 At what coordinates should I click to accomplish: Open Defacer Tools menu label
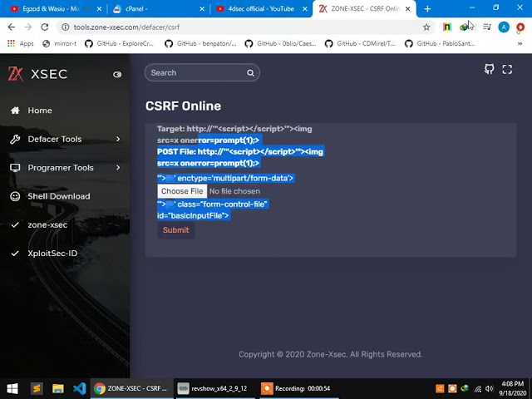point(55,139)
